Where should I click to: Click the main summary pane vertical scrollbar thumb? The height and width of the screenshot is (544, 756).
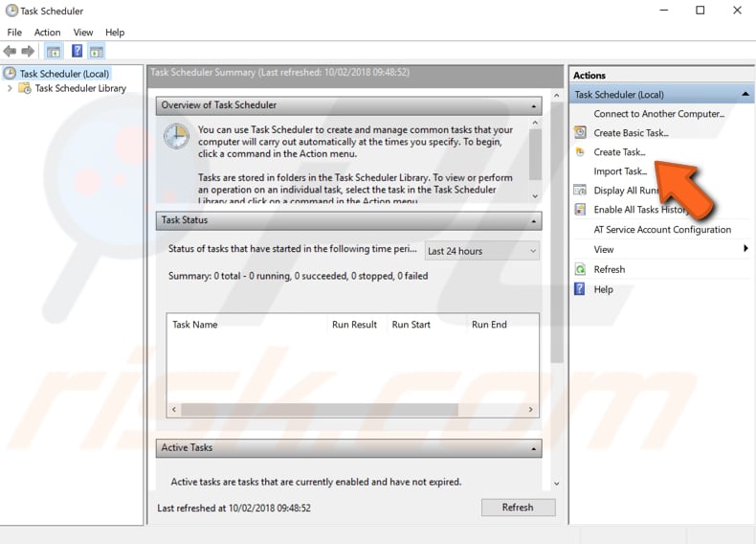(x=556, y=232)
